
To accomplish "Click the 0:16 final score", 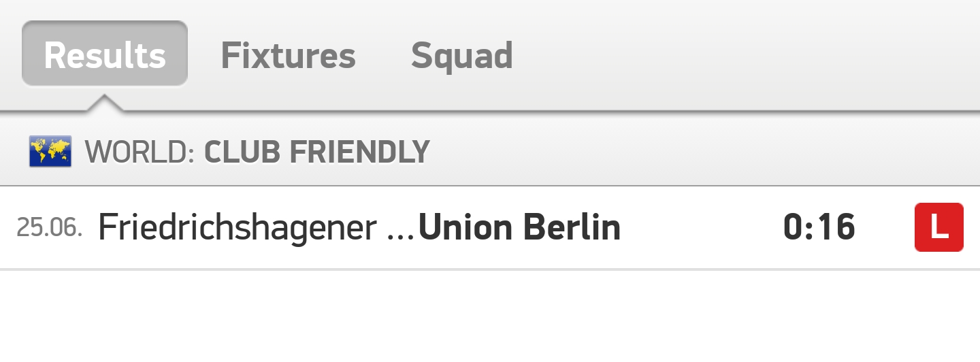I will point(819,227).
